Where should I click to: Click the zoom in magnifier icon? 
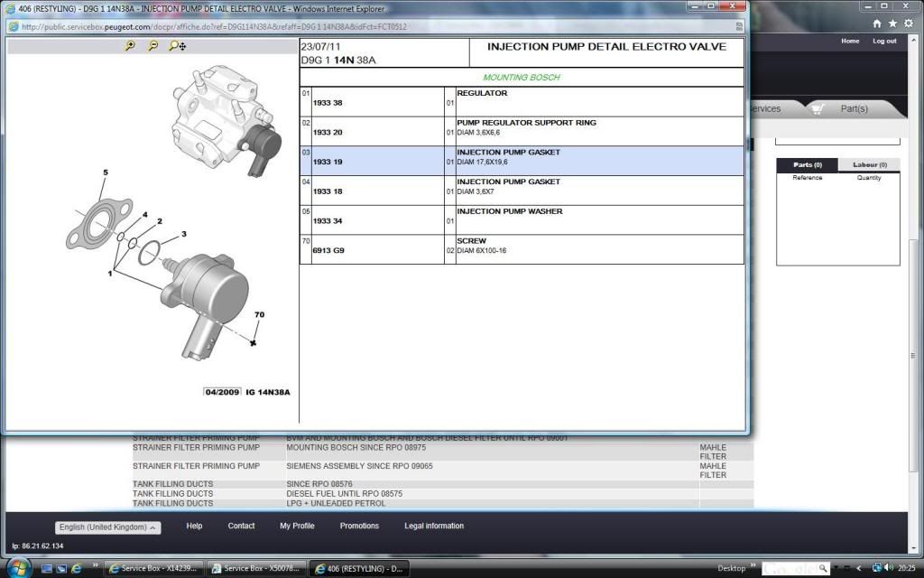(x=130, y=45)
